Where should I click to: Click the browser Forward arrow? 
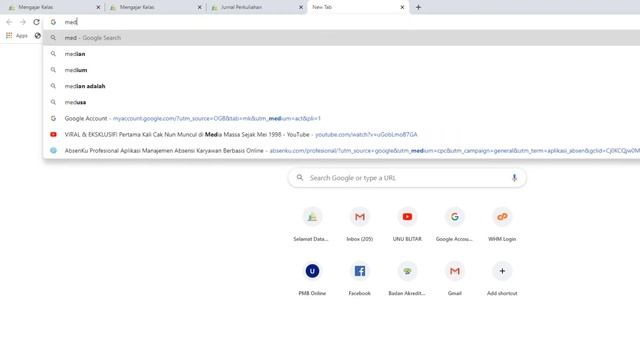pyautogui.click(x=23, y=22)
